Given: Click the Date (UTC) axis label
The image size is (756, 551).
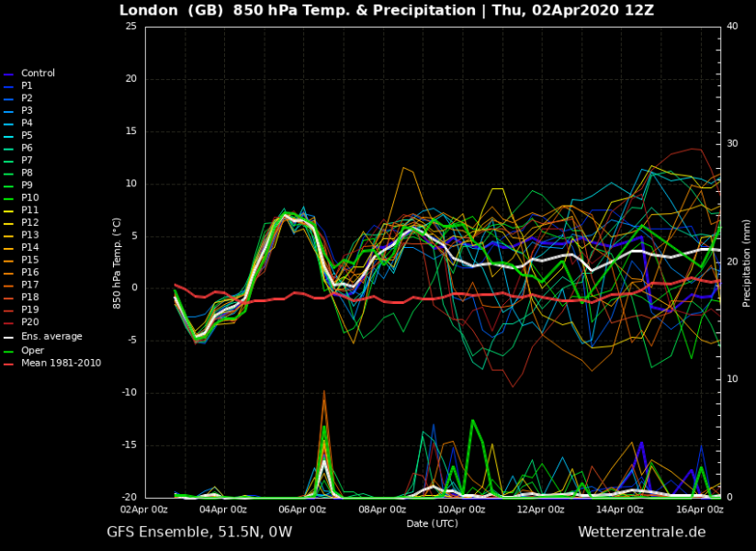Looking at the screenshot, I should [432, 523].
